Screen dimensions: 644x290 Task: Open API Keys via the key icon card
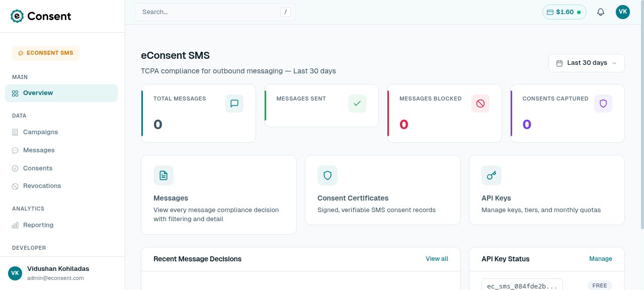click(492, 175)
